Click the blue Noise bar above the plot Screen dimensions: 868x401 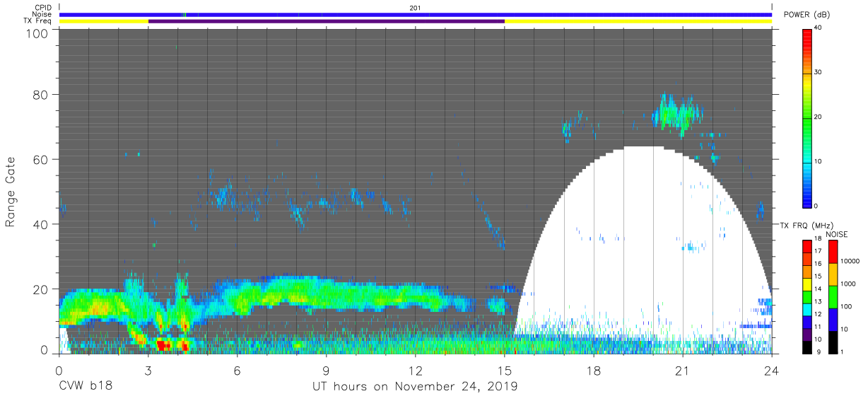pyautogui.click(x=416, y=14)
